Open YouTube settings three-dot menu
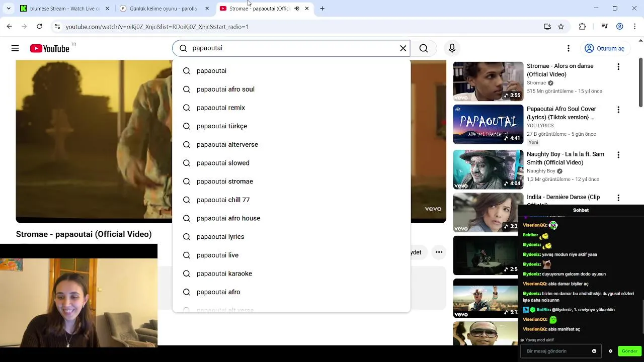Image resolution: width=644 pixels, height=362 pixels. [569, 48]
